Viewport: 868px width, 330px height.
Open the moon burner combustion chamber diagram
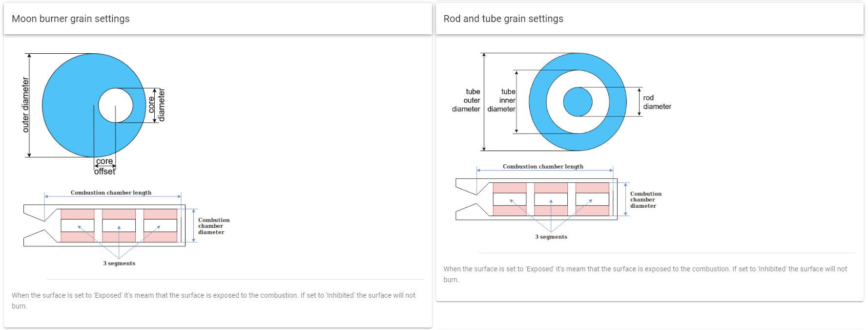(104, 225)
